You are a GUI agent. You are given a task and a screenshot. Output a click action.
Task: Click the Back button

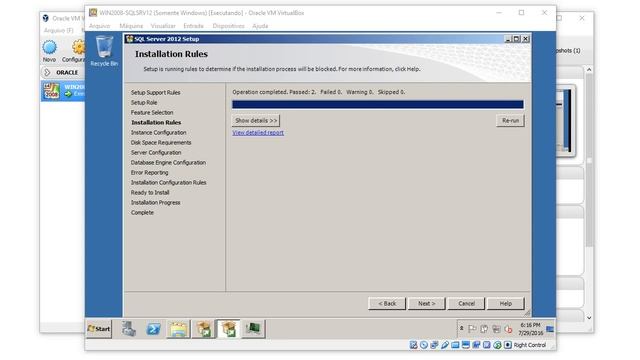(x=387, y=304)
